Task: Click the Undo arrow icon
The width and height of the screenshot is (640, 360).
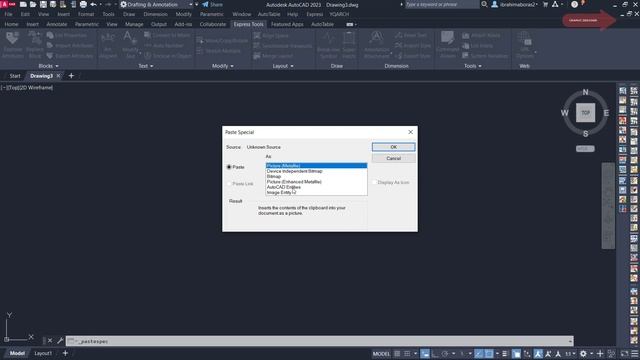Action: coord(93,4)
